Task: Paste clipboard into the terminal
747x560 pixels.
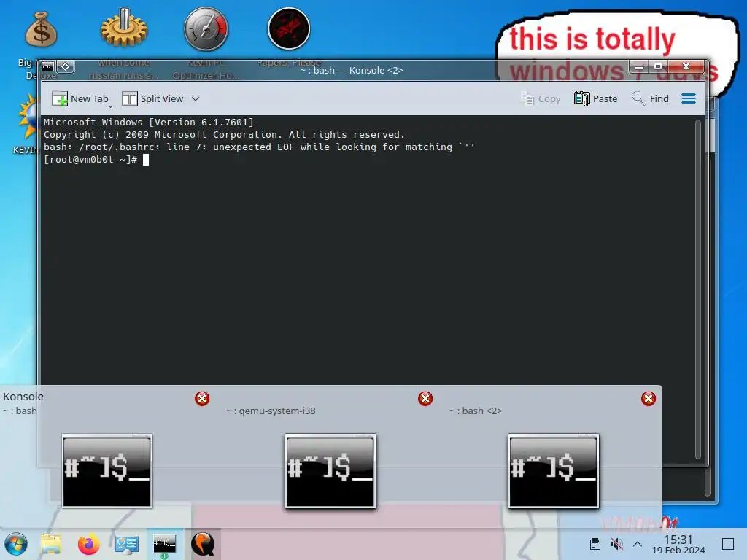Action: point(595,98)
